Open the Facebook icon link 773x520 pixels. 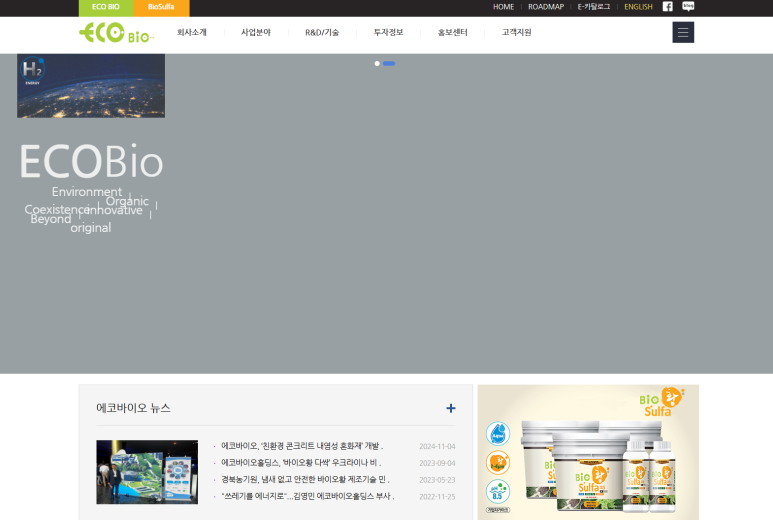click(x=667, y=6)
